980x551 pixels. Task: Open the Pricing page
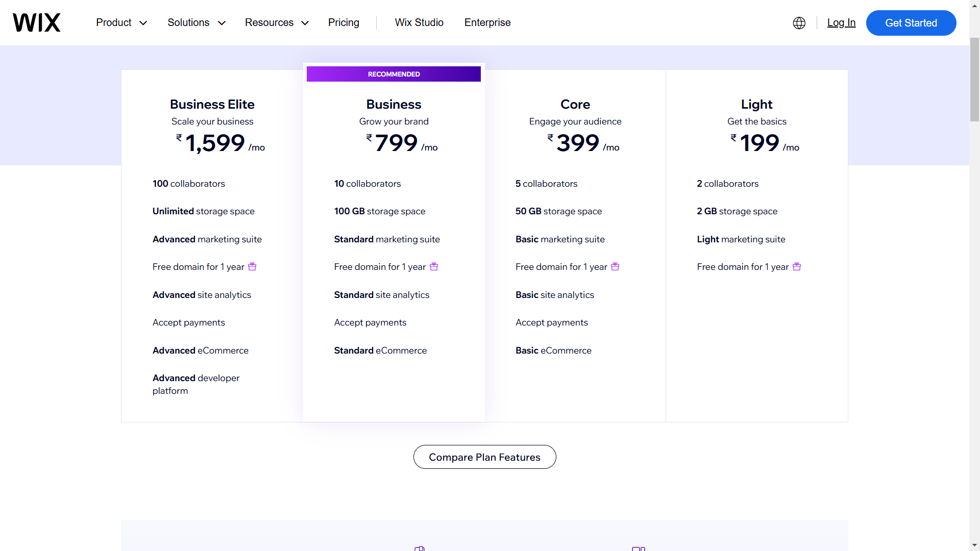344,22
